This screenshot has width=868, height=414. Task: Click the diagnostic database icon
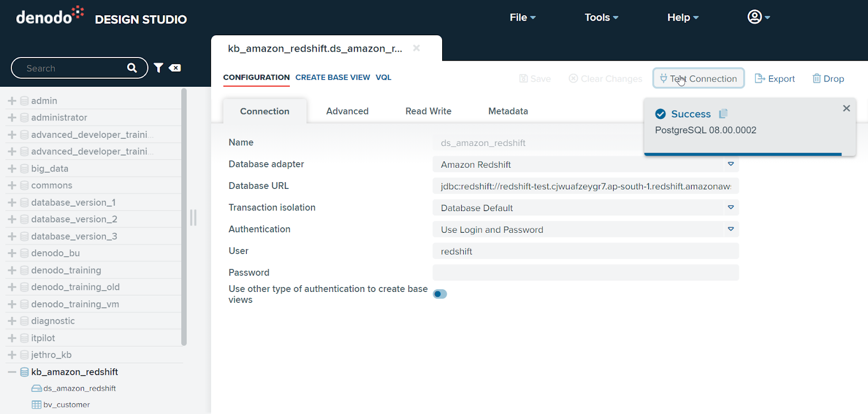pyautogui.click(x=24, y=321)
